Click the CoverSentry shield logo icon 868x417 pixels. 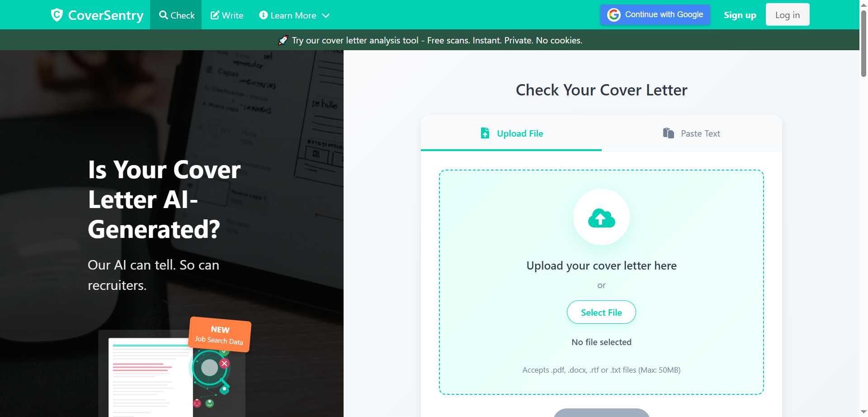(57, 15)
